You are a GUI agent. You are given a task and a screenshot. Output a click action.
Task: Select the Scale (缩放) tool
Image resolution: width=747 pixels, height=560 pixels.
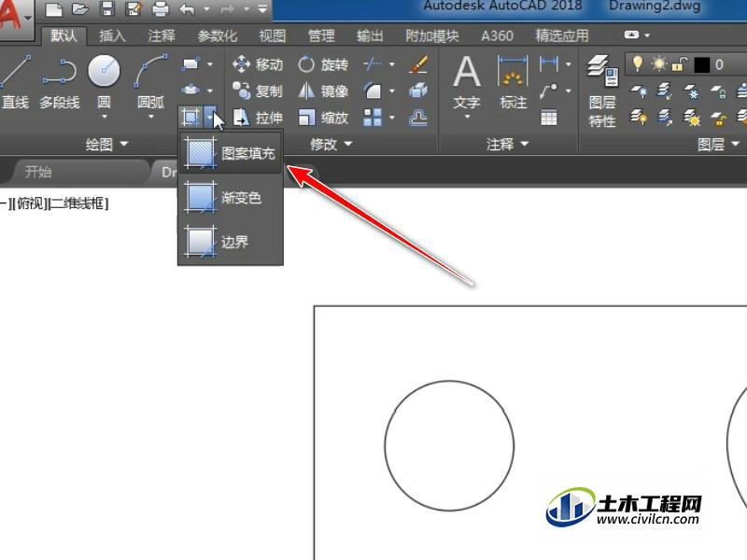click(323, 118)
